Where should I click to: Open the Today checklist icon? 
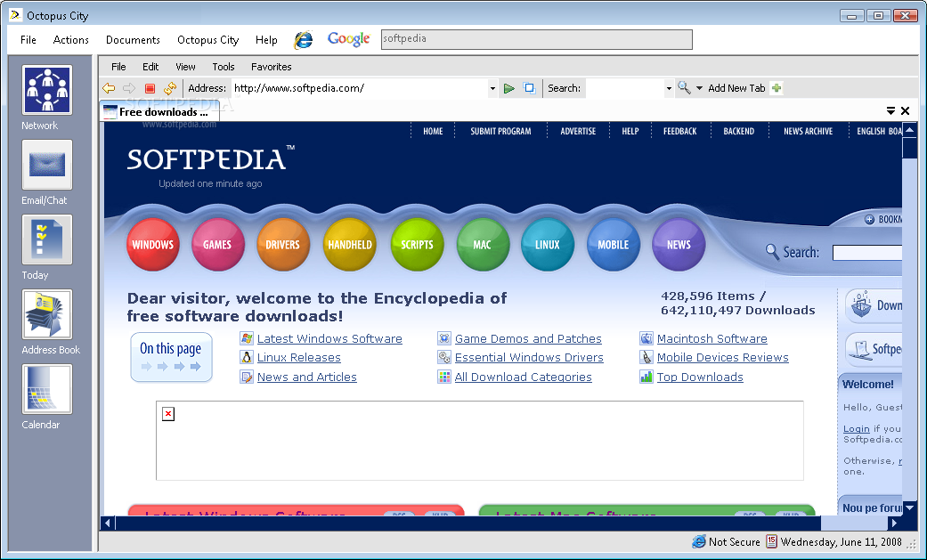[47, 239]
